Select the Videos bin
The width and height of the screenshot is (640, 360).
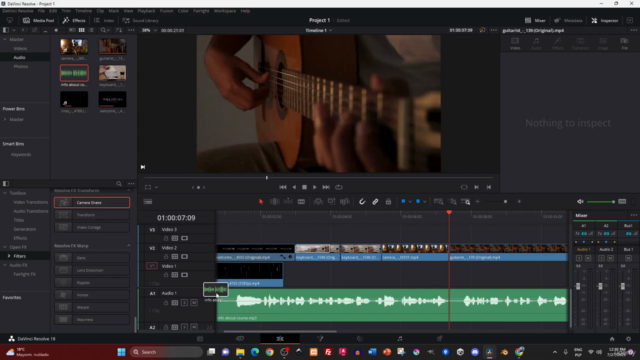tap(20, 48)
